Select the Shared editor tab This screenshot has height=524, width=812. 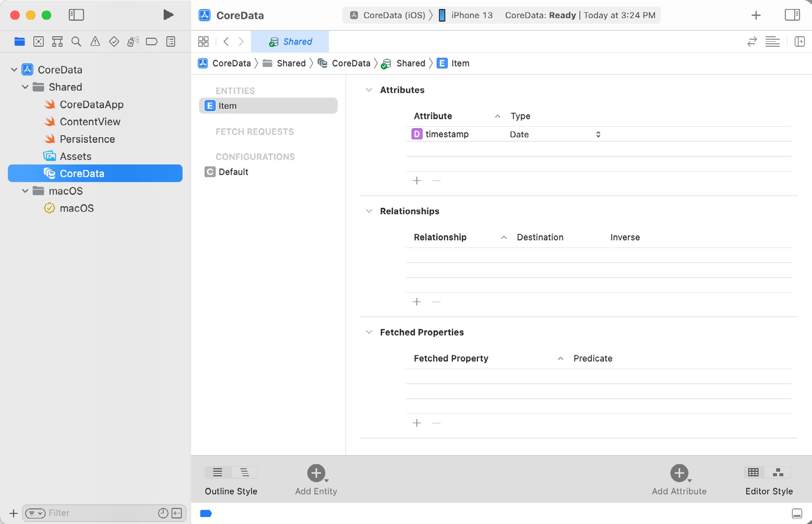(290, 42)
